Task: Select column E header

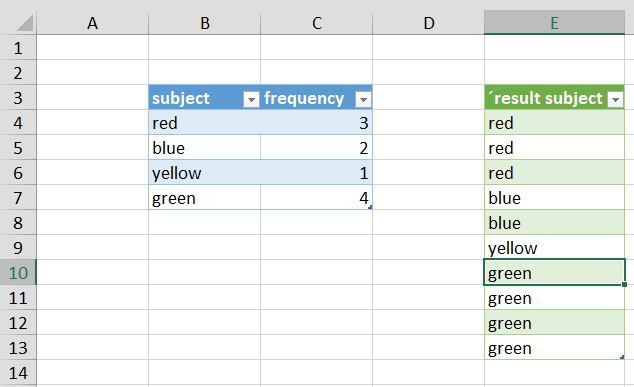Action: 554,23
